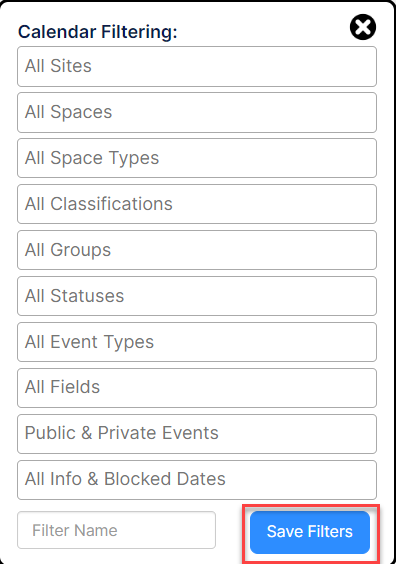Expand the All Spaces filter
Image resolution: width=396 pixels, height=564 pixels.
(197, 112)
